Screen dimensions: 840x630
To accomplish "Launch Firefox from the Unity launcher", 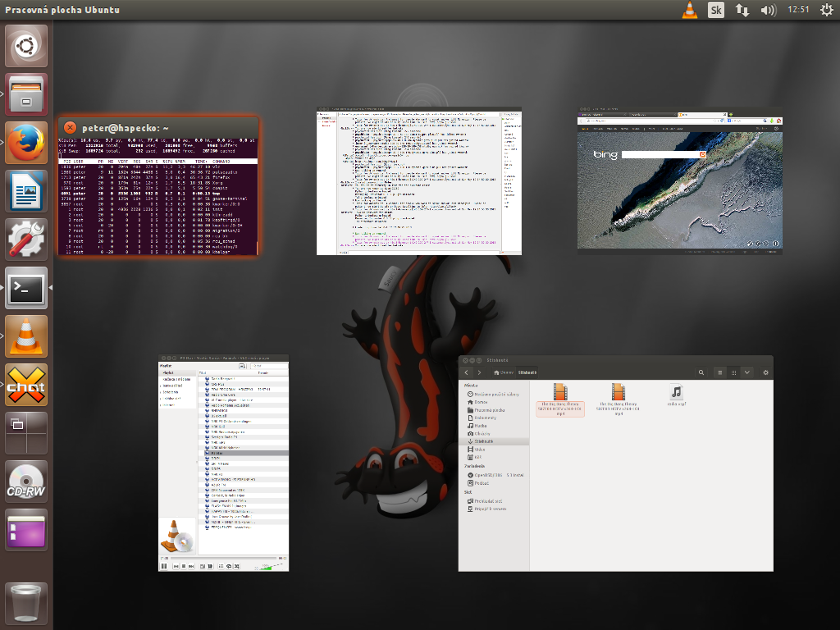I will point(26,143).
